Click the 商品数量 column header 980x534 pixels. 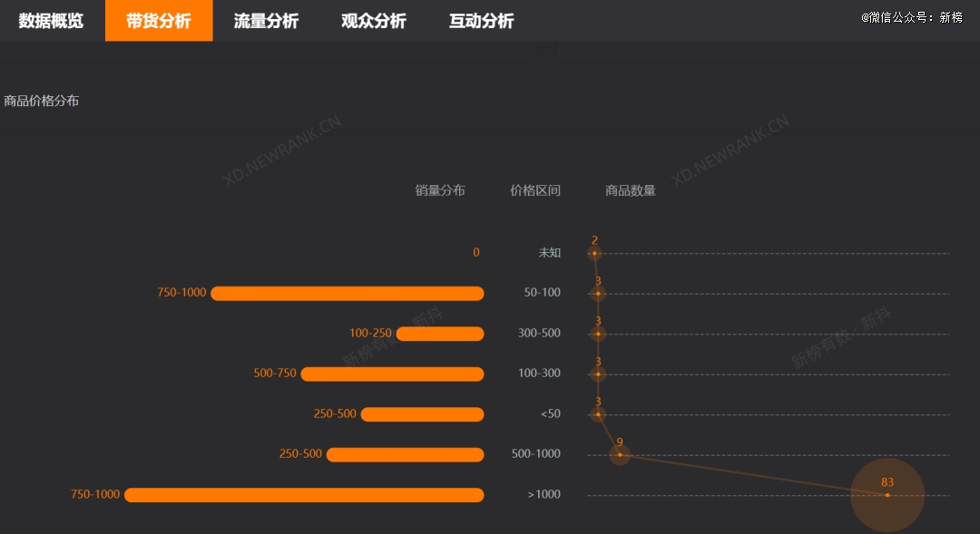630,190
